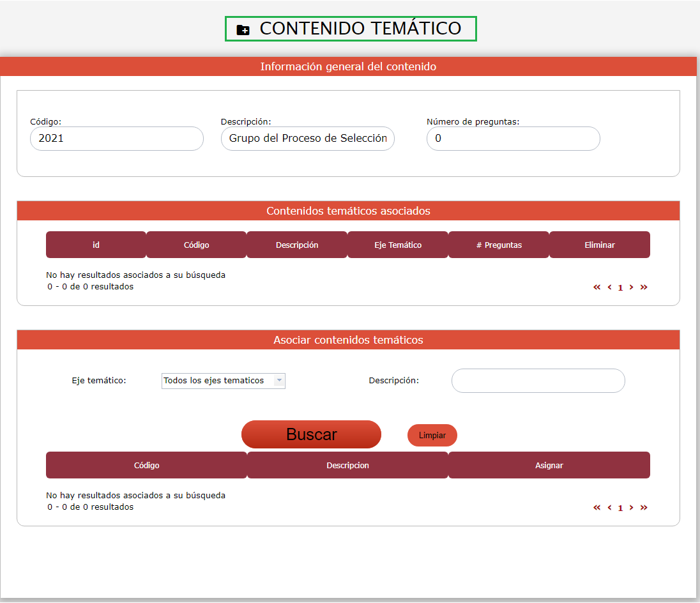Go to previous page in associated contents table
700x603 pixels.
coord(609,287)
